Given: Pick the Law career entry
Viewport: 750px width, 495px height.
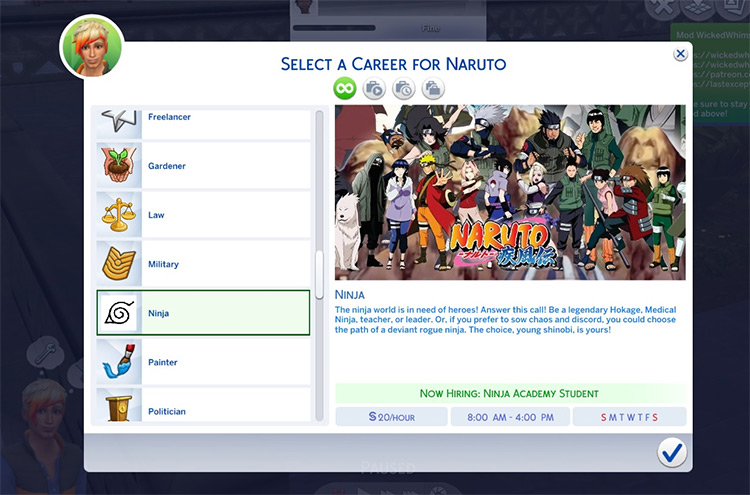Looking at the screenshot, I should tap(203, 215).
